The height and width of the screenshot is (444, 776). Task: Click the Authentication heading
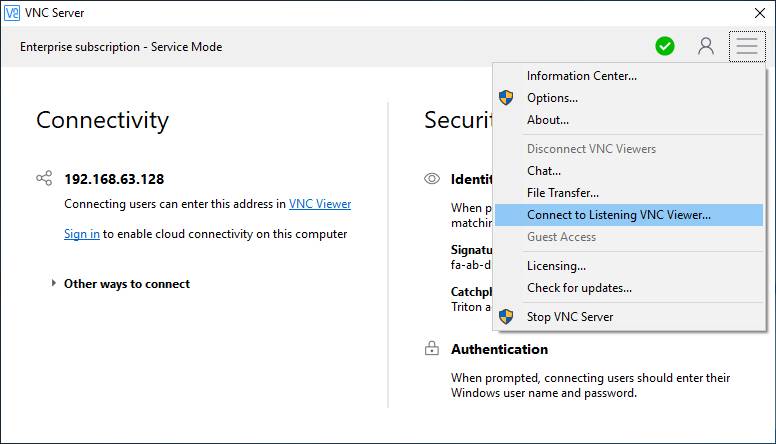coord(499,349)
